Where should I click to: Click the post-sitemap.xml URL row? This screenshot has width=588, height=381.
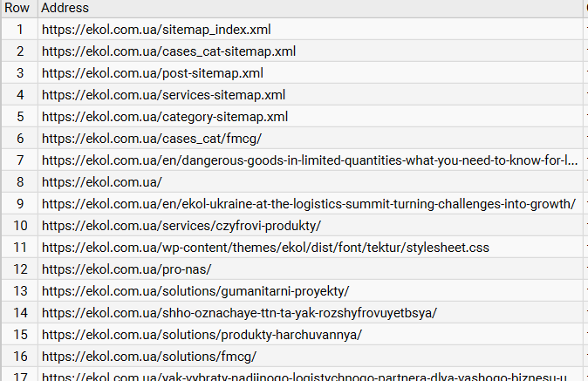152,73
